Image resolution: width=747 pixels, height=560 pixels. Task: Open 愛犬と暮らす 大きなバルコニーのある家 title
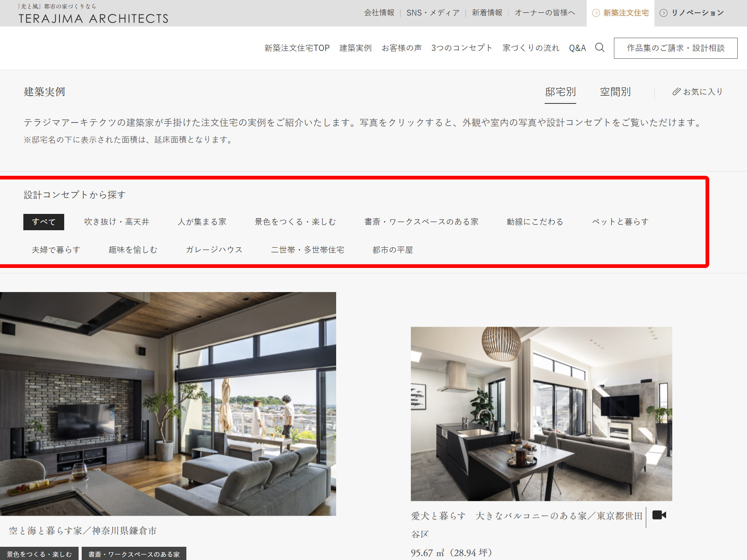[527, 525]
